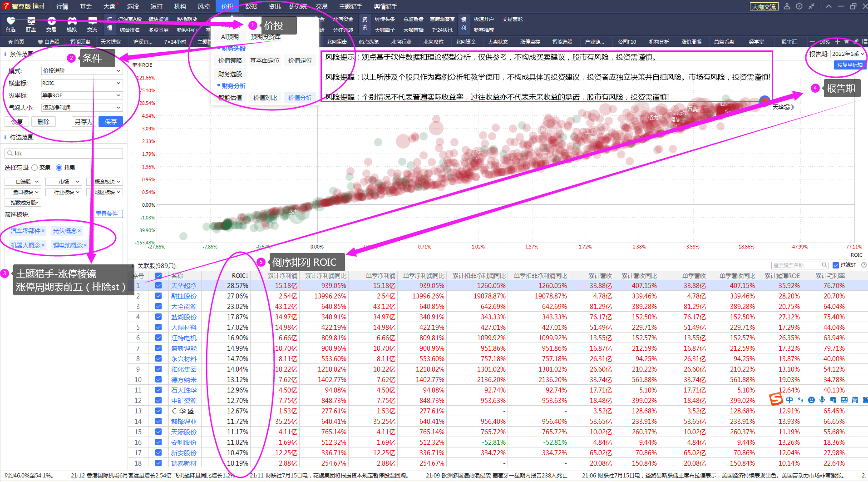Open 选股 menu

point(133,6)
